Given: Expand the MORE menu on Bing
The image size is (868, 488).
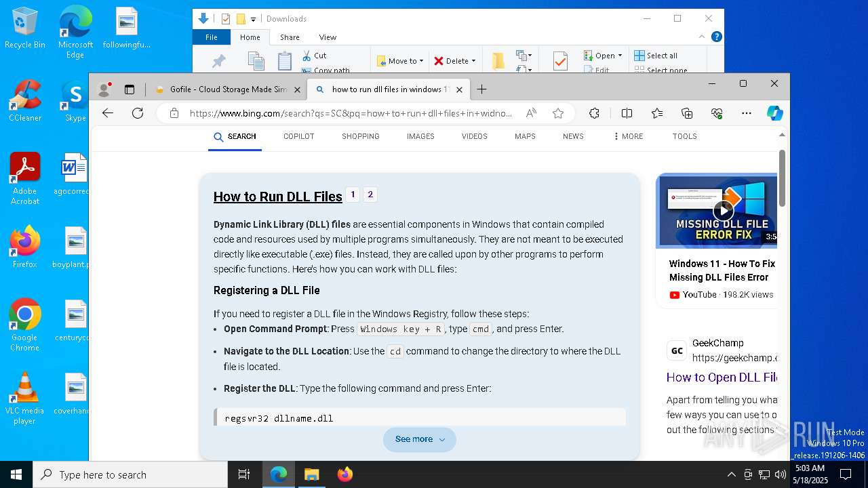Looking at the screenshot, I should pos(628,136).
